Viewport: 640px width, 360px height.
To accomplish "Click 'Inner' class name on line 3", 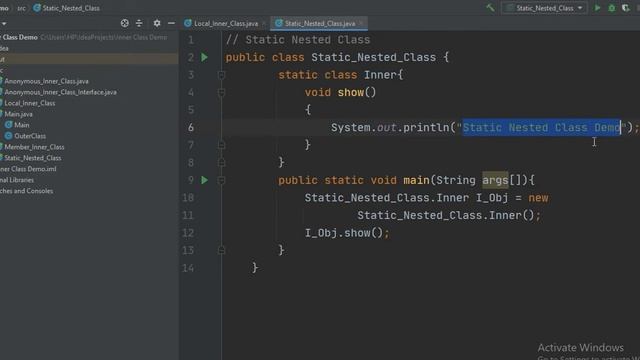I will (380, 75).
